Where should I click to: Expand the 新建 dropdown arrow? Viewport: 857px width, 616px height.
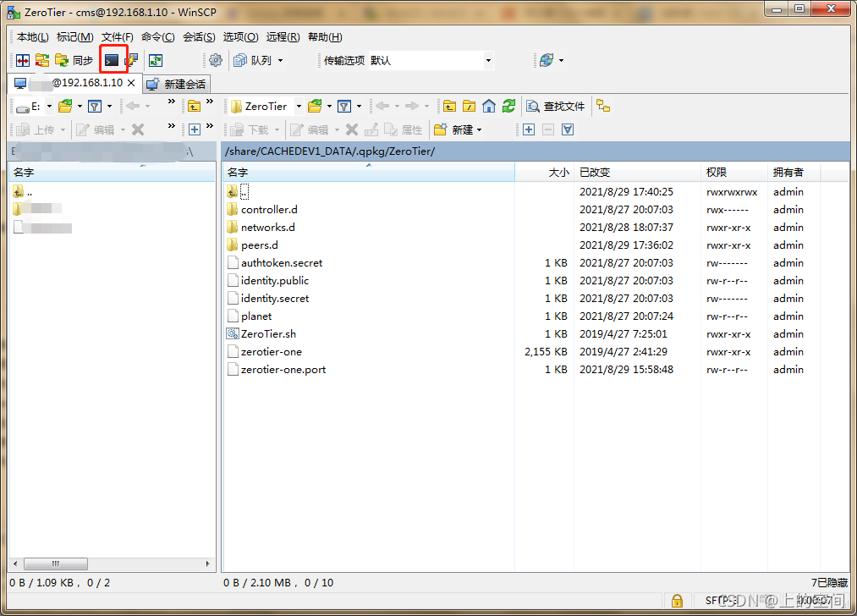click(x=480, y=129)
